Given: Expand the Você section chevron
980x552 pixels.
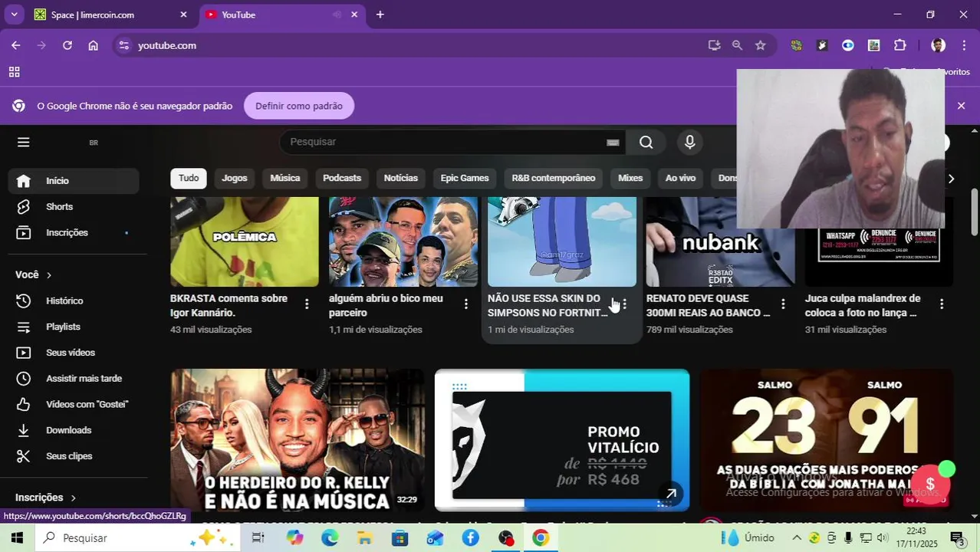Looking at the screenshot, I should 49,275.
